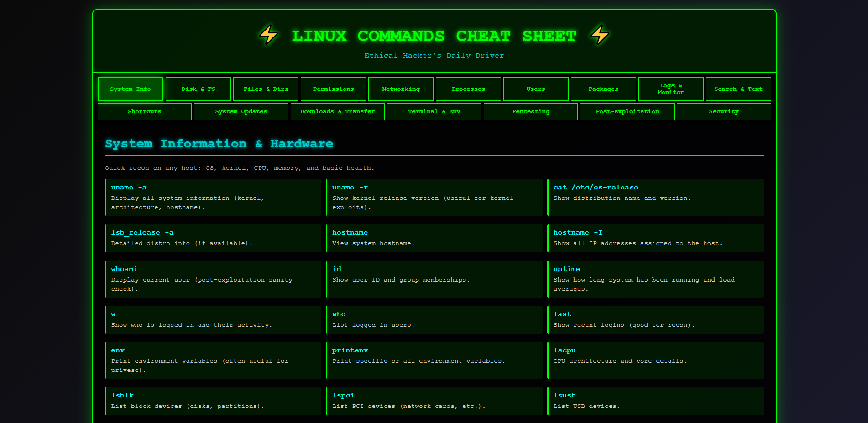Click the Search & Text button

(738, 89)
